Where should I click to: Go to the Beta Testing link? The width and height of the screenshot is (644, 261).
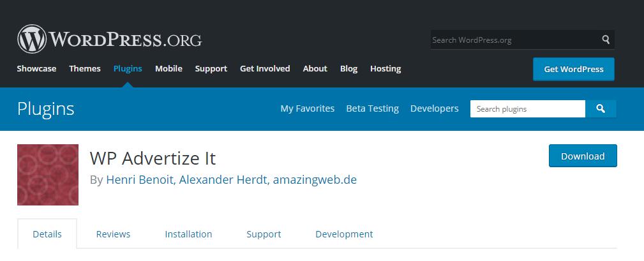coord(372,108)
